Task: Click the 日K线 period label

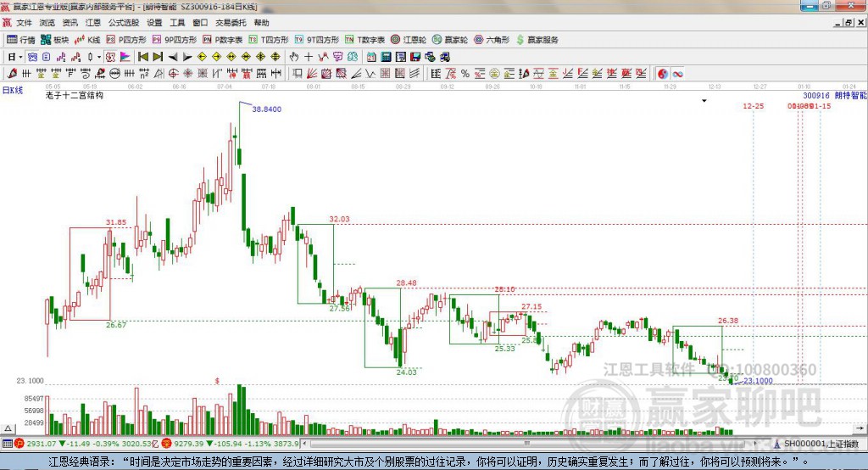Action: [13, 90]
